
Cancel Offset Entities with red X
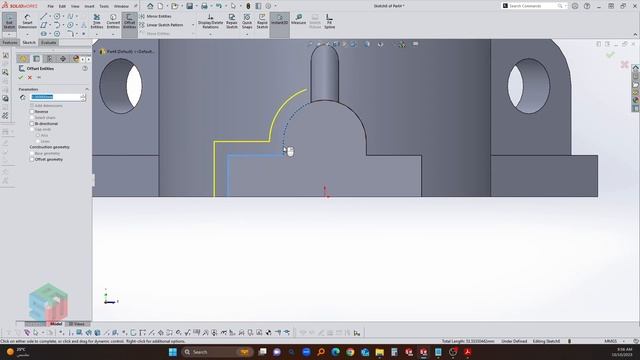click(x=30, y=78)
